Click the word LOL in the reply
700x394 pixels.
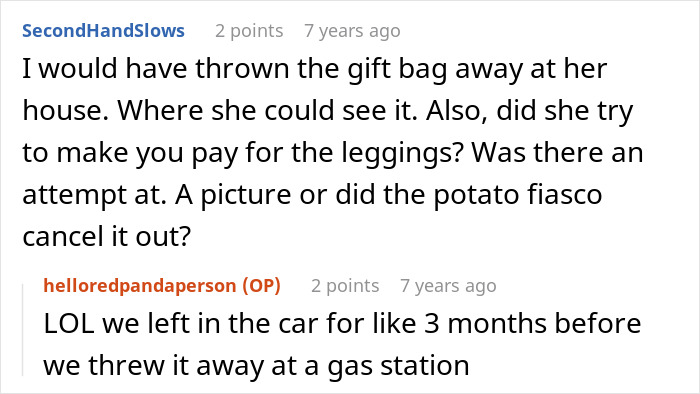pyautogui.click(x=69, y=323)
